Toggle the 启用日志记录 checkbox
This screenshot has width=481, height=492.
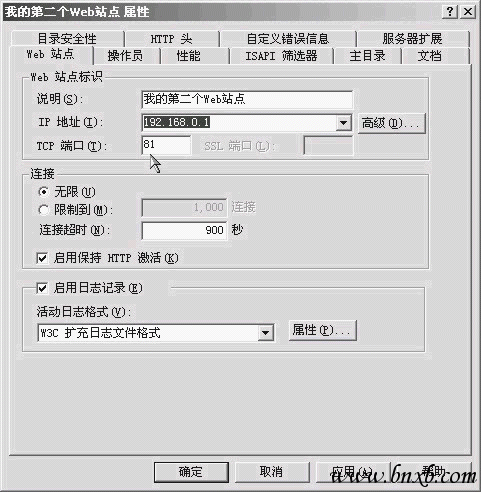click(42, 288)
